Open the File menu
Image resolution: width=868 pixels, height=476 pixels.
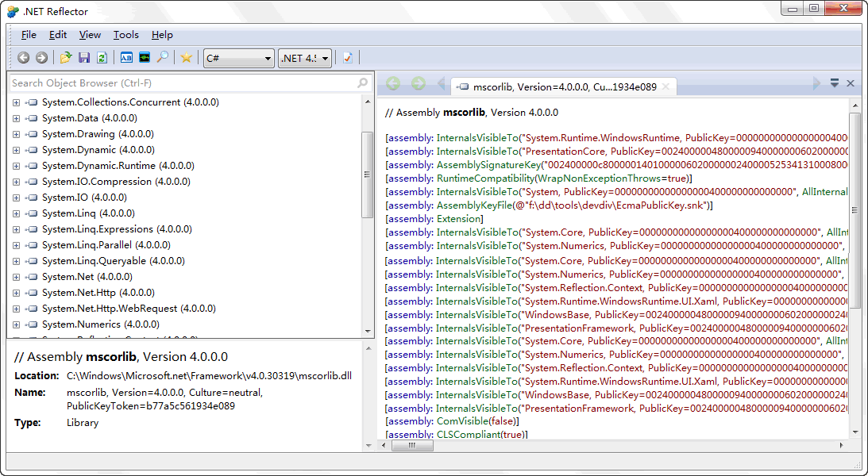pos(29,35)
